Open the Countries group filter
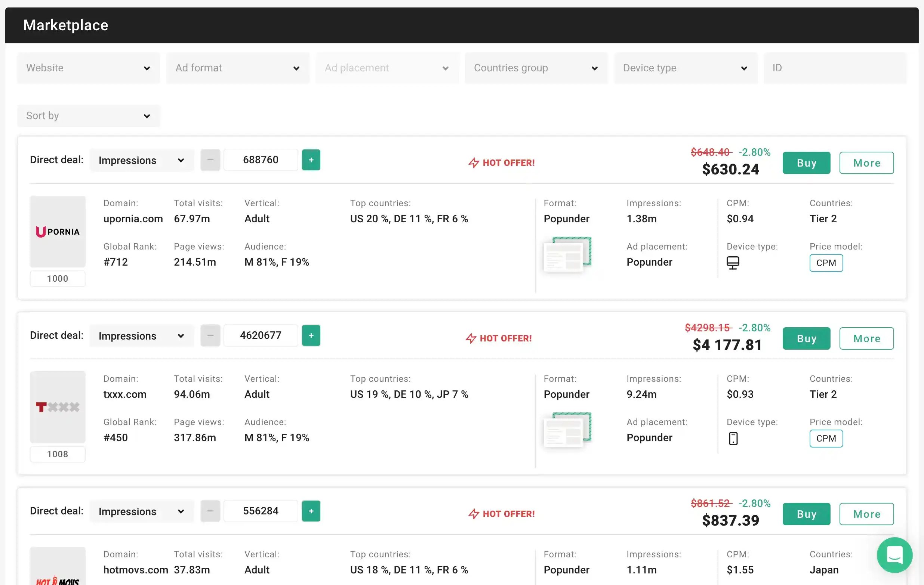This screenshot has width=924, height=585. pos(536,68)
